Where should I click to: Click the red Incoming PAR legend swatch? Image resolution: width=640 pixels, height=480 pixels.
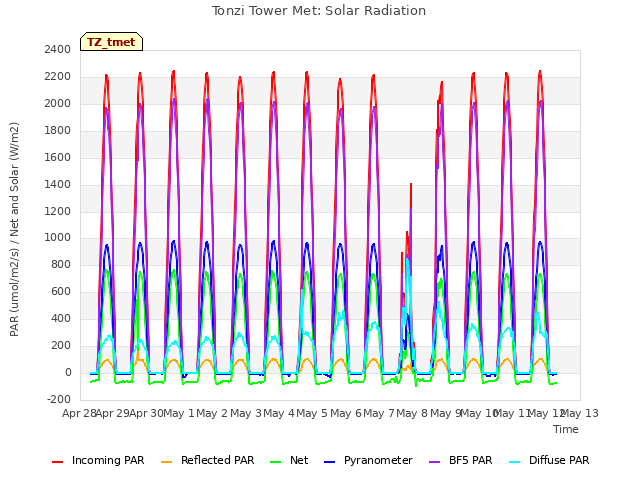[x=58, y=461]
